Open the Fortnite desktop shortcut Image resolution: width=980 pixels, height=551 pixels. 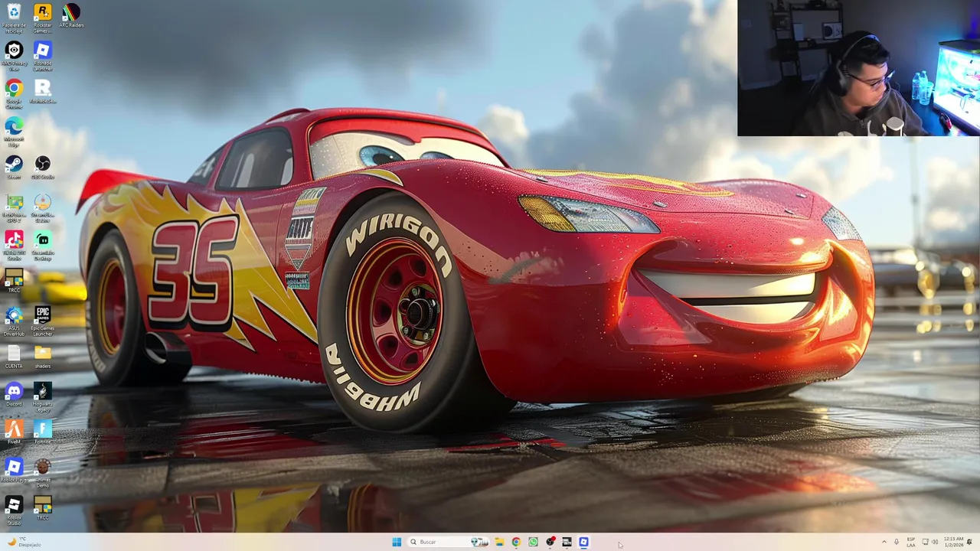coord(43,433)
